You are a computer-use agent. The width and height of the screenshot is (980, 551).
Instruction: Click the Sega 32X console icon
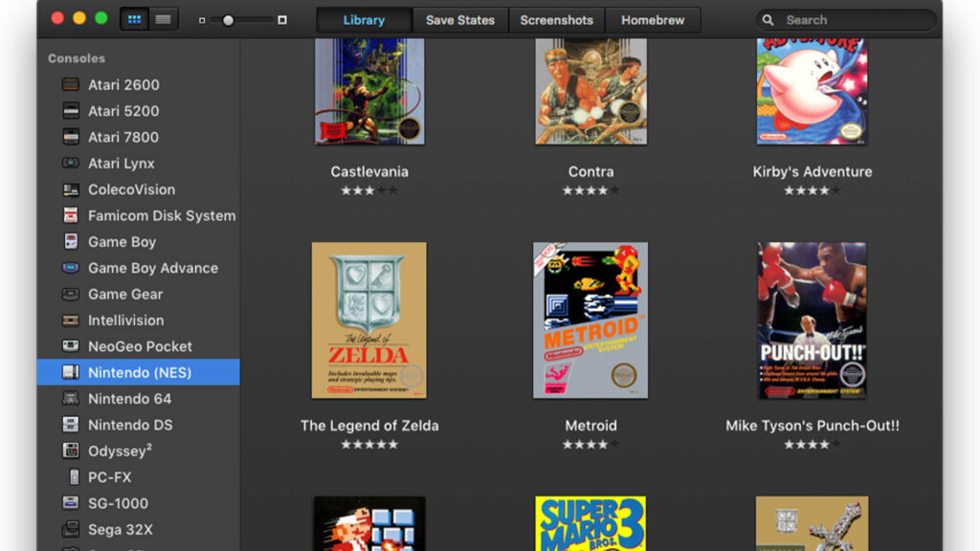click(71, 529)
